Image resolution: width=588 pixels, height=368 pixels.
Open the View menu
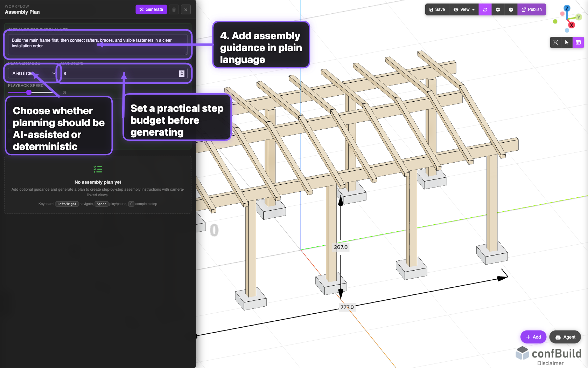(463, 9)
